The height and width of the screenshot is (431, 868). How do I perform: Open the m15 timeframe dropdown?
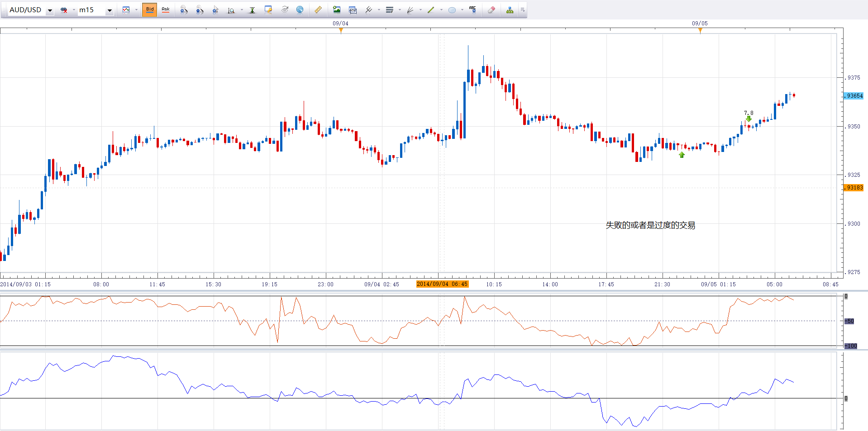pyautogui.click(x=109, y=10)
